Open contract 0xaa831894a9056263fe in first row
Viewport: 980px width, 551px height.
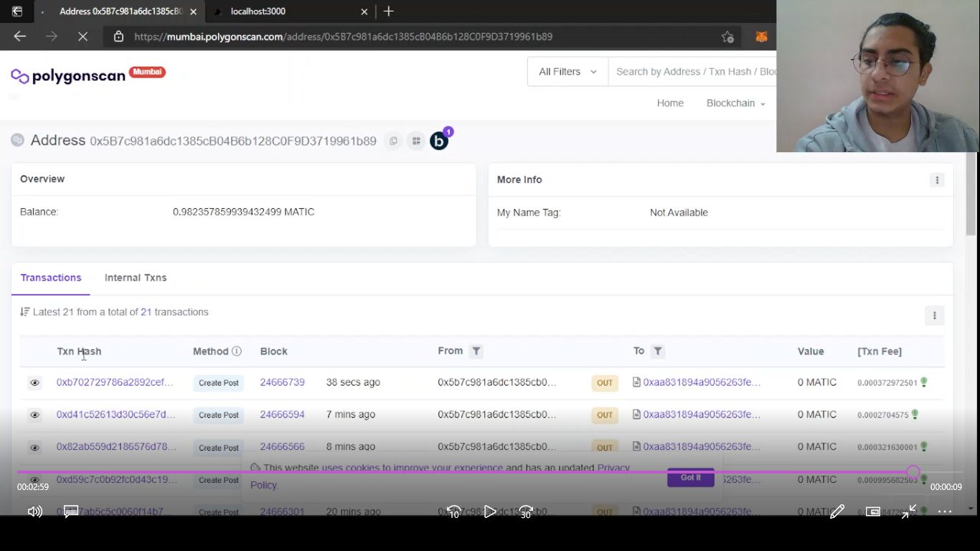pos(702,382)
